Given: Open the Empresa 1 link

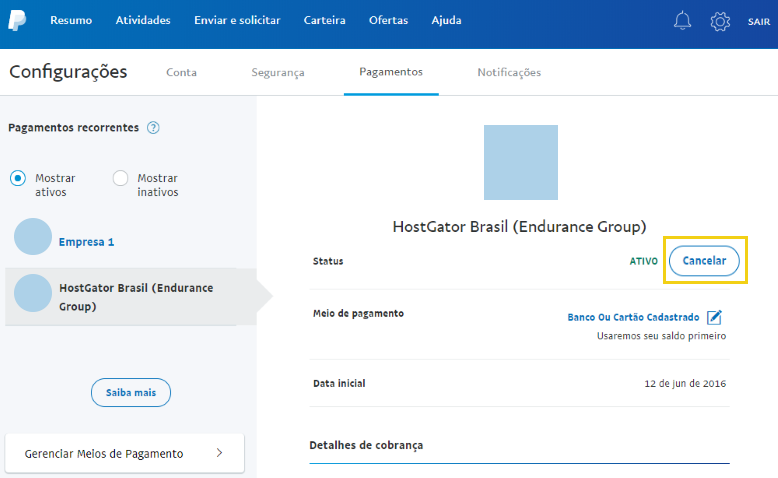Looking at the screenshot, I should [x=86, y=242].
